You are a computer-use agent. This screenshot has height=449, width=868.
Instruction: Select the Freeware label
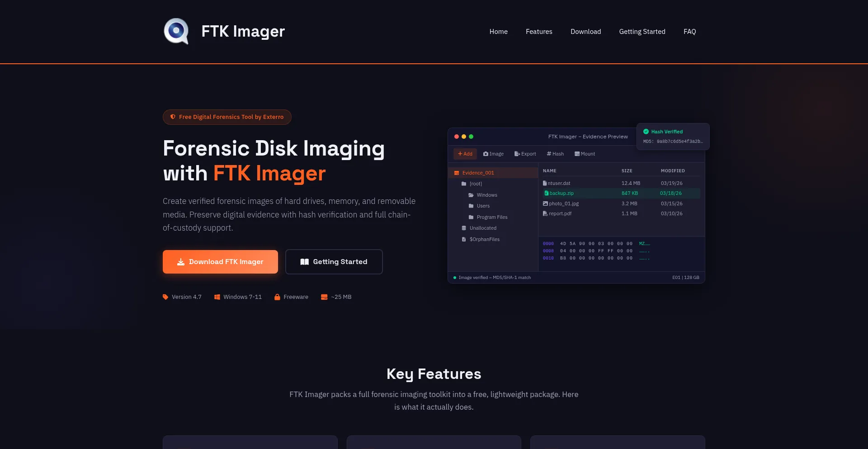[296, 297]
